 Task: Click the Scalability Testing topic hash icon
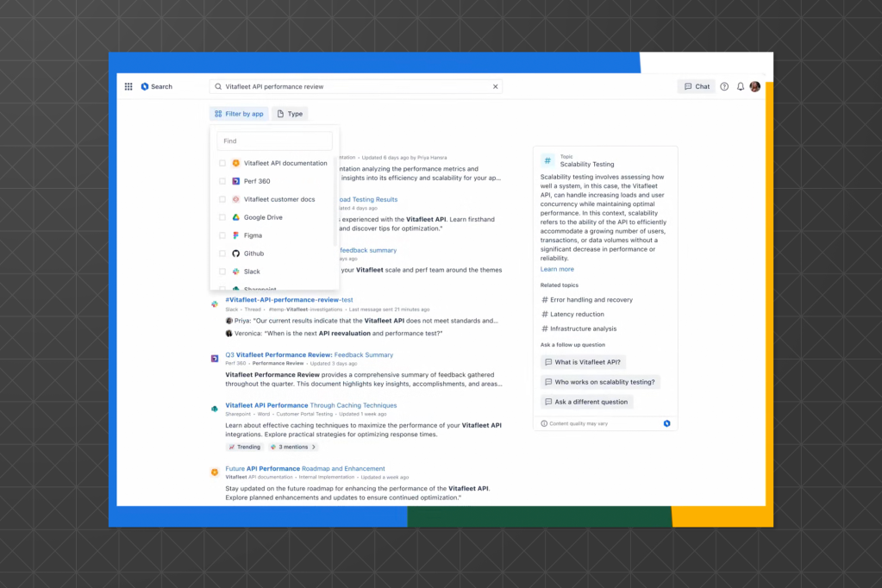pos(547,161)
